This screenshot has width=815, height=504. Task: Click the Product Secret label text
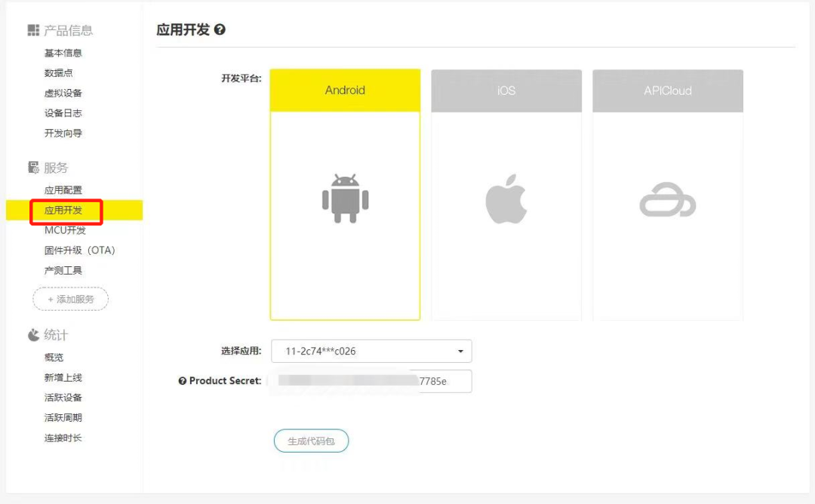(x=225, y=381)
